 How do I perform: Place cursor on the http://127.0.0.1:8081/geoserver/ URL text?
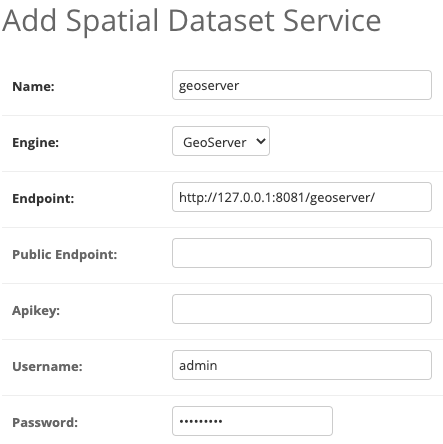point(277,197)
